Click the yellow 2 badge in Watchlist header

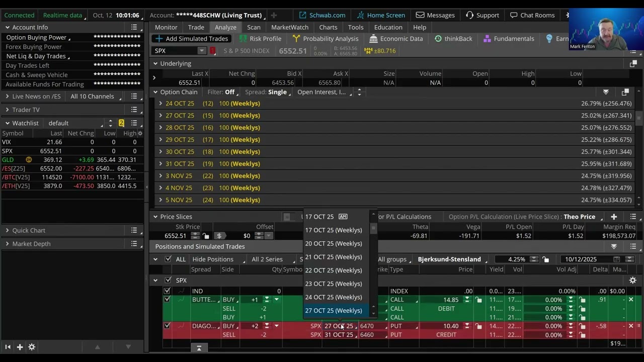(x=121, y=123)
